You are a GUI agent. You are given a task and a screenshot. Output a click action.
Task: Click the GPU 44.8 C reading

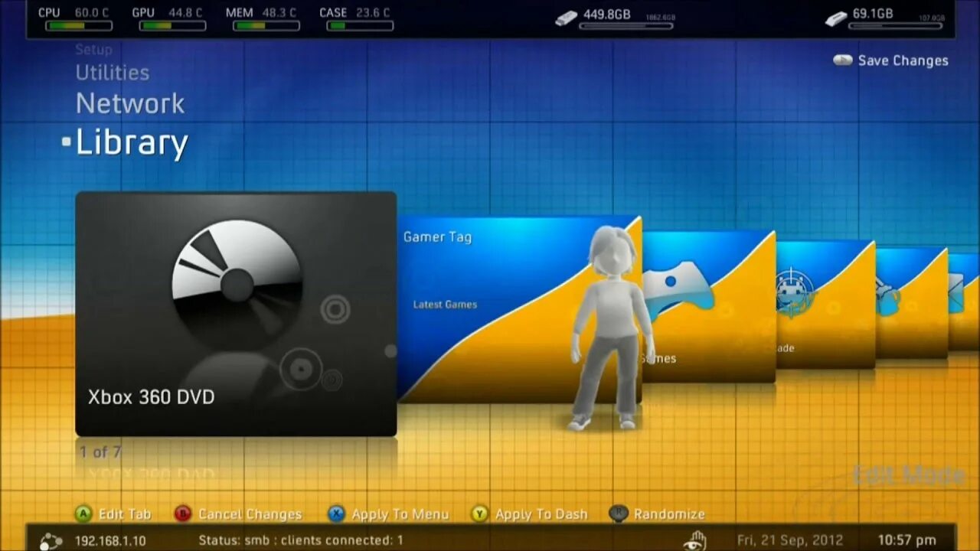185,13
